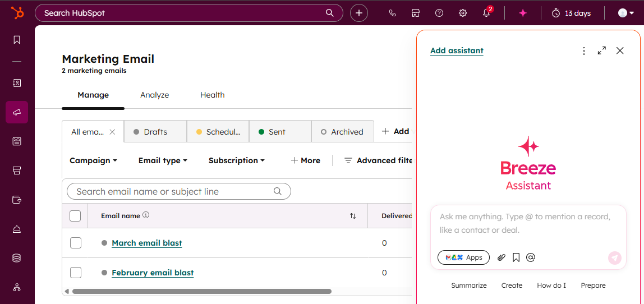The height and width of the screenshot is (304, 644).
Task: Check the February email blast row checkbox
Action: pos(76,273)
